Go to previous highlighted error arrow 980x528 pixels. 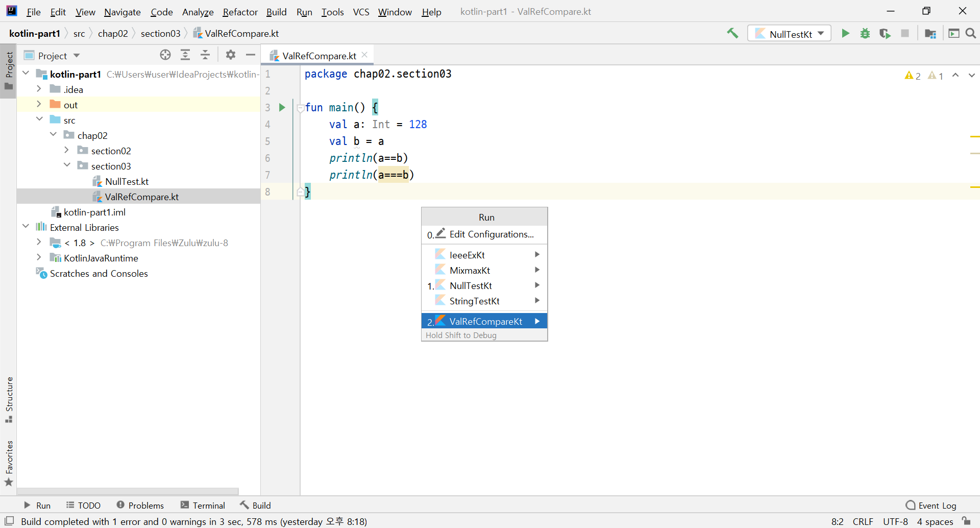click(x=955, y=75)
